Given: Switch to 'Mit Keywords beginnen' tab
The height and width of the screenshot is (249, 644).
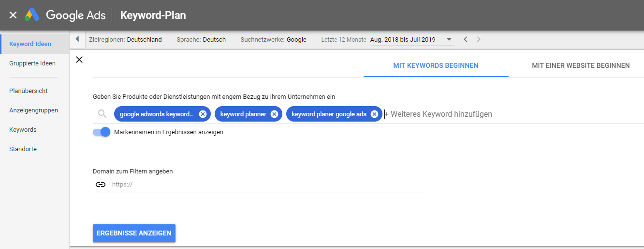Looking at the screenshot, I should coord(436,65).
